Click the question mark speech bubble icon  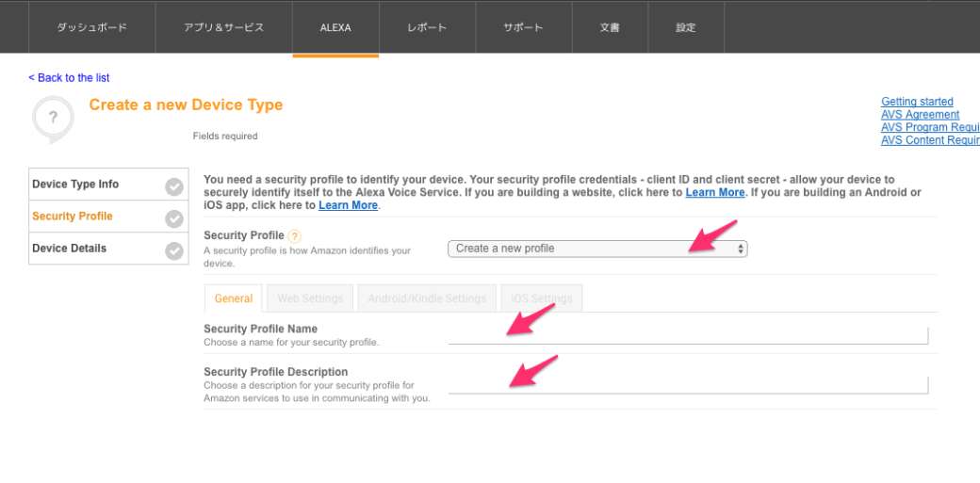pyautogui.click(x=53, y=119)
